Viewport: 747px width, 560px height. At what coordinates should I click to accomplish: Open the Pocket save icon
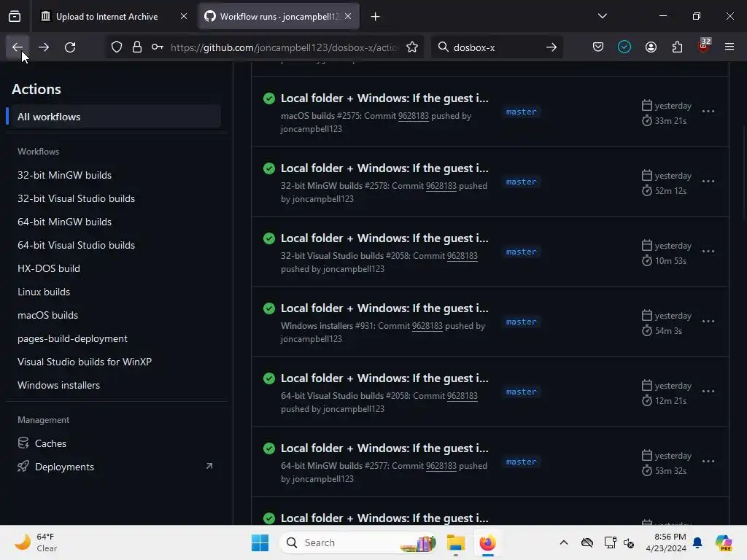(598, 47)
